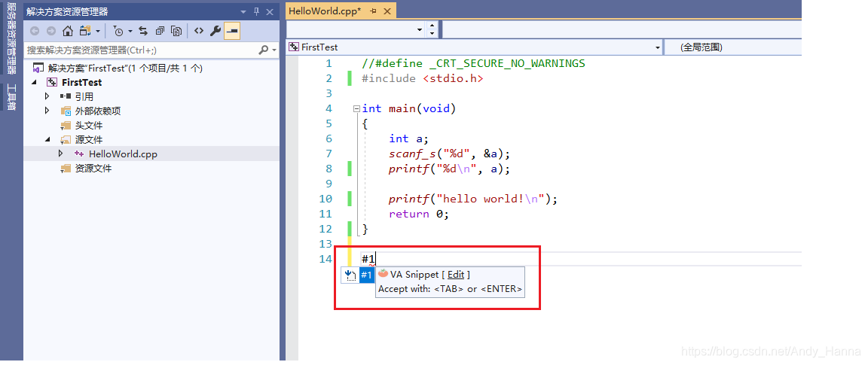868x365 pixels.
Task: Click the Sync with Active Document icon
Action: coord(143,31)
